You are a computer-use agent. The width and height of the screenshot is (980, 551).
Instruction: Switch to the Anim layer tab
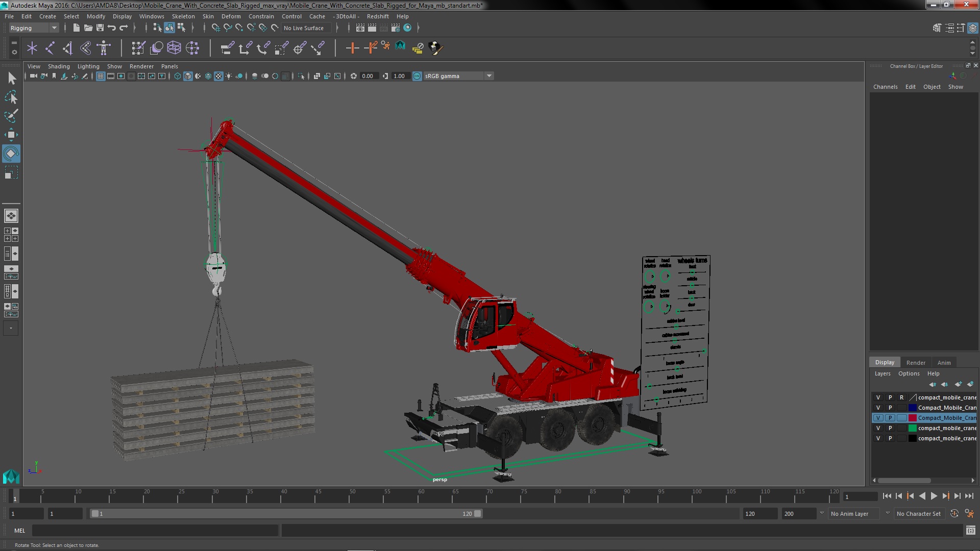point(944,362)
